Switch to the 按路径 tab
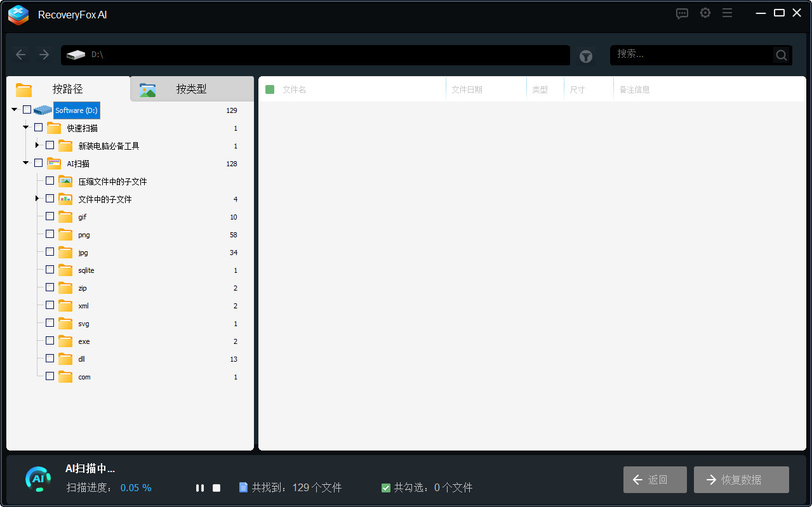 pyautogui.click(x=67, y=89)
